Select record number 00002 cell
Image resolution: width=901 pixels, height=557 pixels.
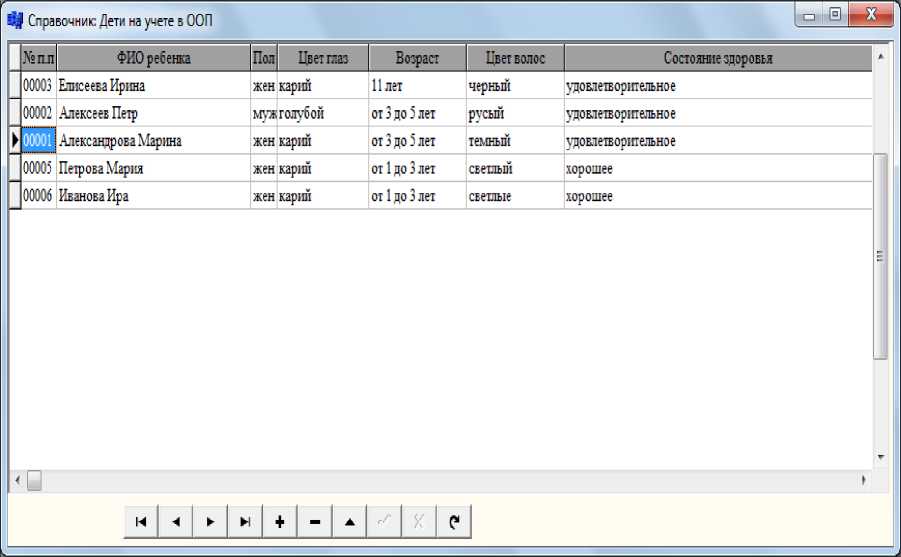[38, 113]
